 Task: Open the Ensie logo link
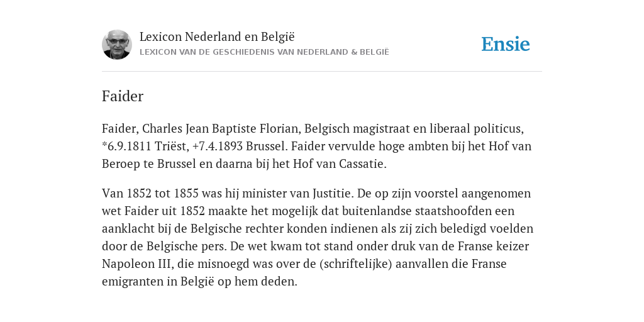click(x=506, y=45)
